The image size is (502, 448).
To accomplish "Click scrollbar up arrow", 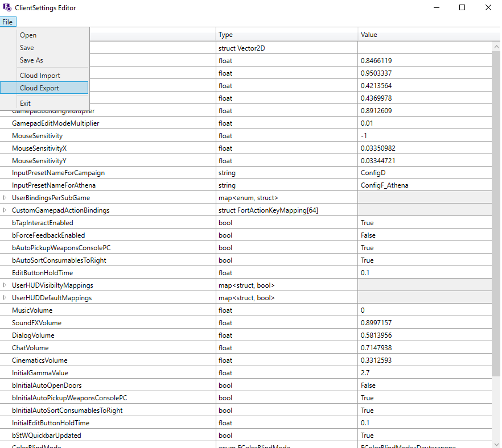I will pos(496,47).
